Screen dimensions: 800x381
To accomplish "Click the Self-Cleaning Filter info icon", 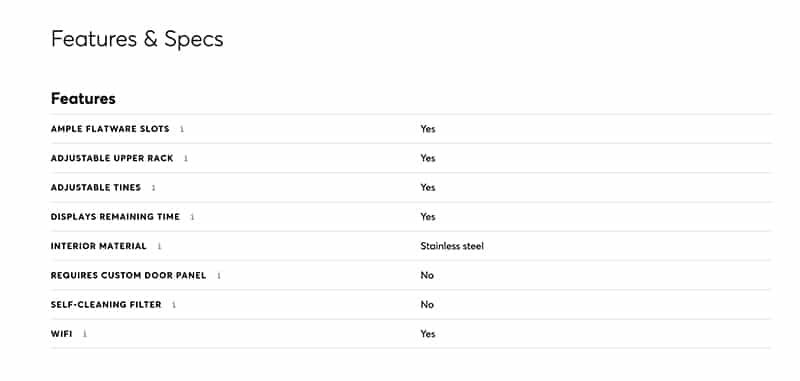I will [173, 304].
